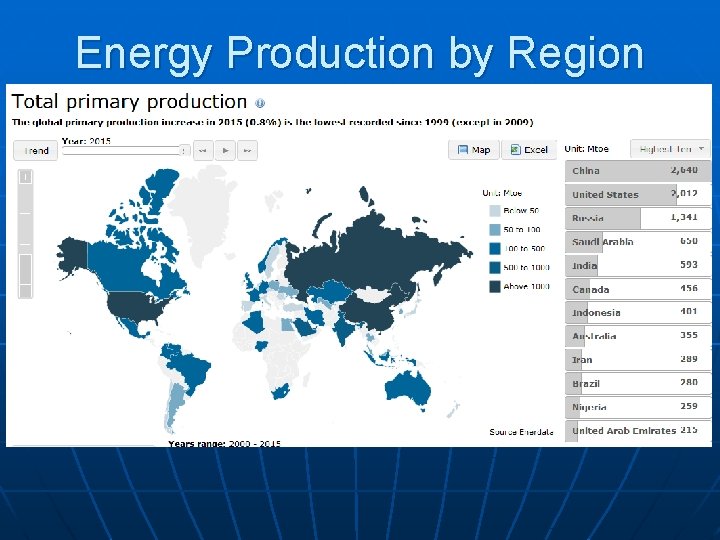Select the United States 2,012 row
720x540 pixels.
pos(638,195)
